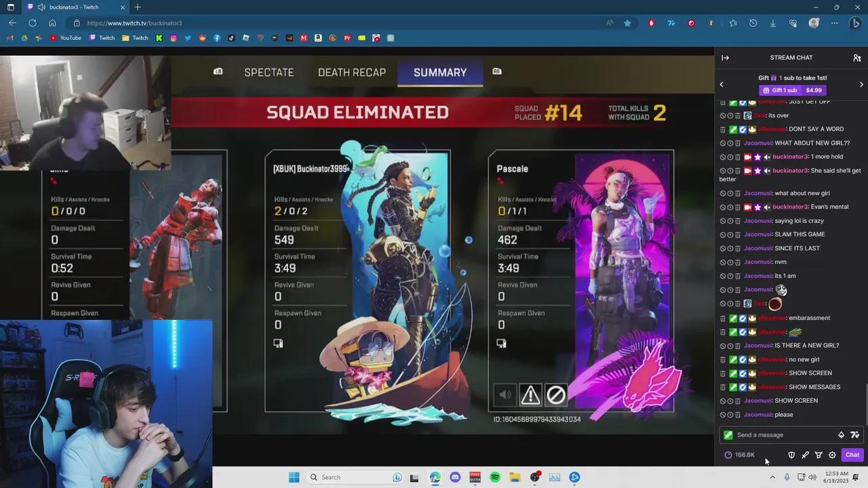Viewport: 868px width, 488px height.
Task: Open File Explorer from the taskbar
Action: 515,477
